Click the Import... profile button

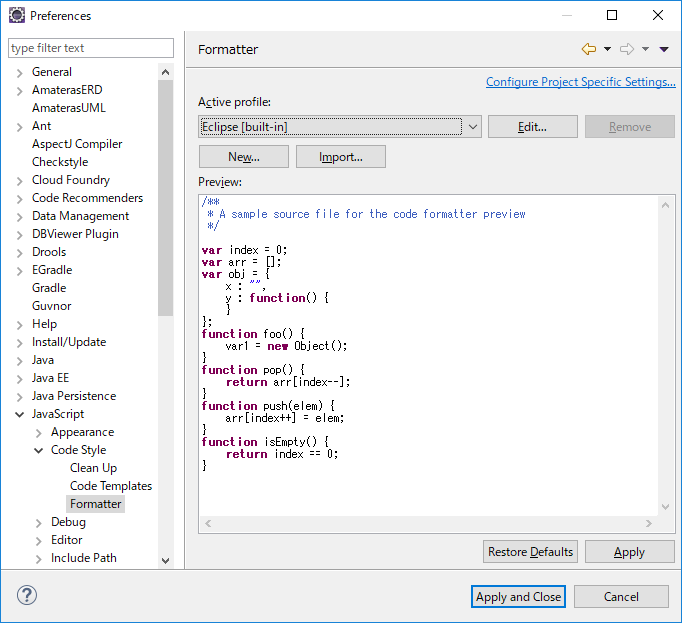[x=341, y=157]
